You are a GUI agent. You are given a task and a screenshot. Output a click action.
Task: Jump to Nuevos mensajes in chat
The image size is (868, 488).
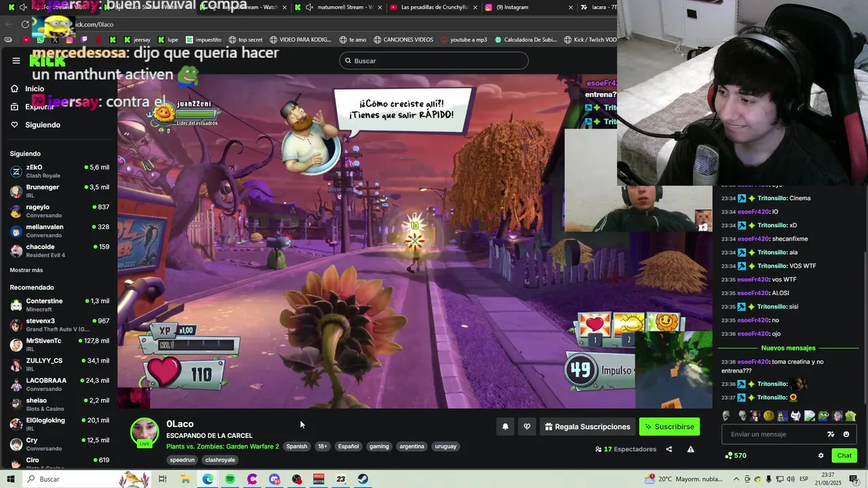tap(788, 348)
